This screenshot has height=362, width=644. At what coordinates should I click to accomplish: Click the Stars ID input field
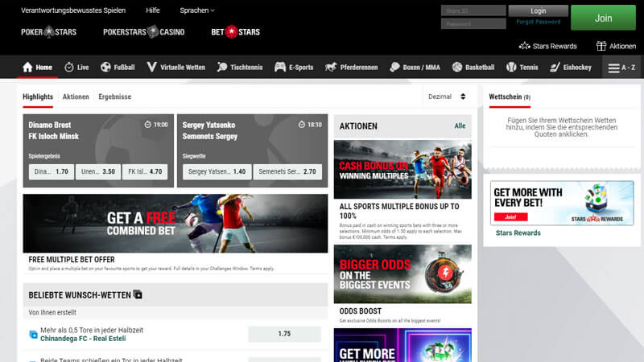473,10
